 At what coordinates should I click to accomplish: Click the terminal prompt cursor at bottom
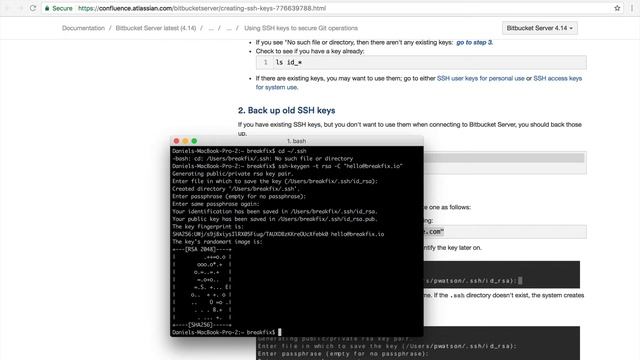(x=280, y=332)
